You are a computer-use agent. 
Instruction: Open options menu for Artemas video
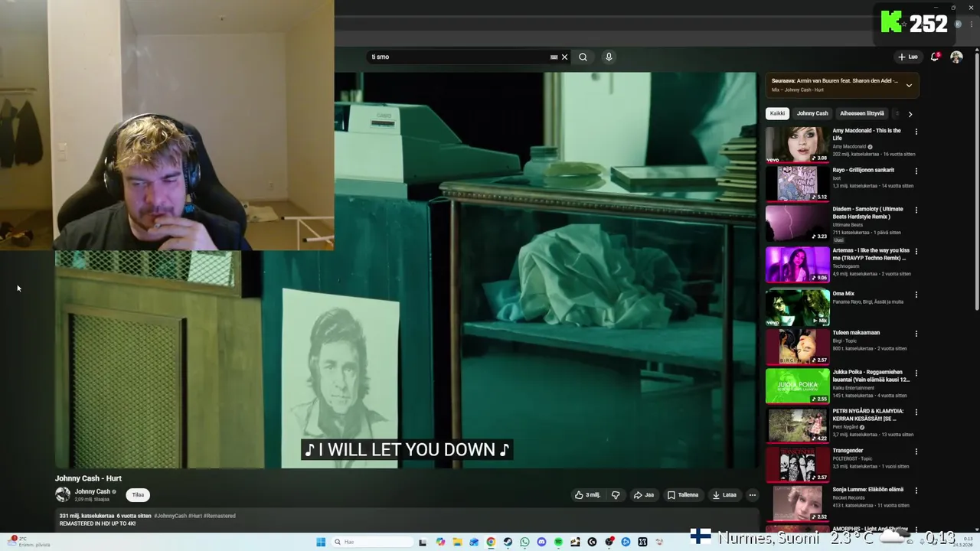916,251
